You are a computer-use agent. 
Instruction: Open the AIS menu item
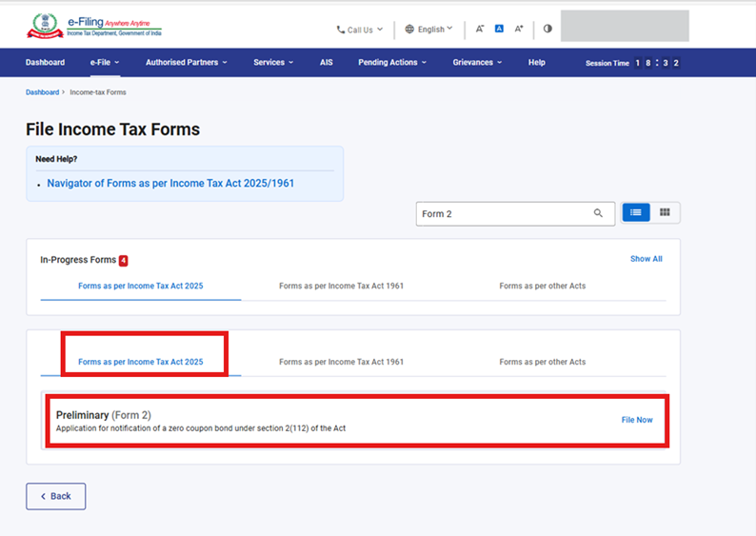[x=327, y=63]
